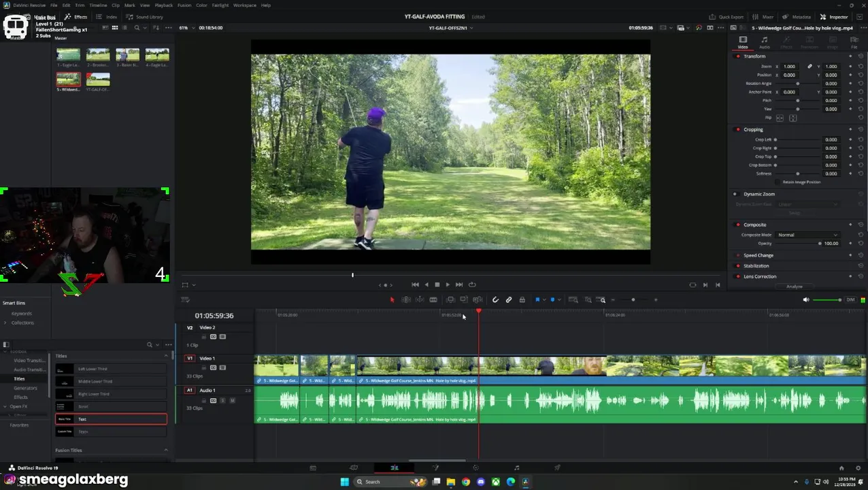This screenshot has height=490, width=868.
Task: Adjust the timeline zoom slider
Action: coord(633,299)
